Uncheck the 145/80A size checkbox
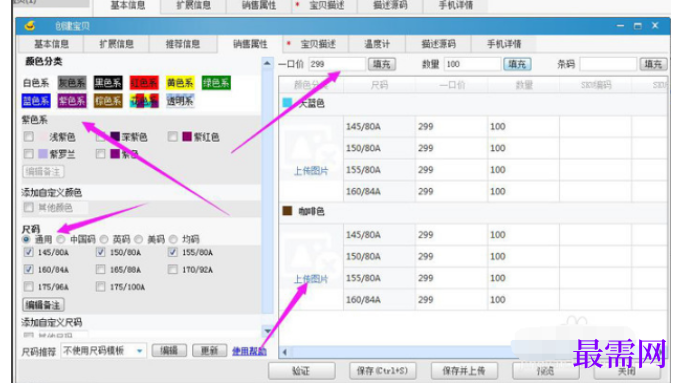Viewport: 685px width, 385px height. pyautogui.click(x=29, y=252)
